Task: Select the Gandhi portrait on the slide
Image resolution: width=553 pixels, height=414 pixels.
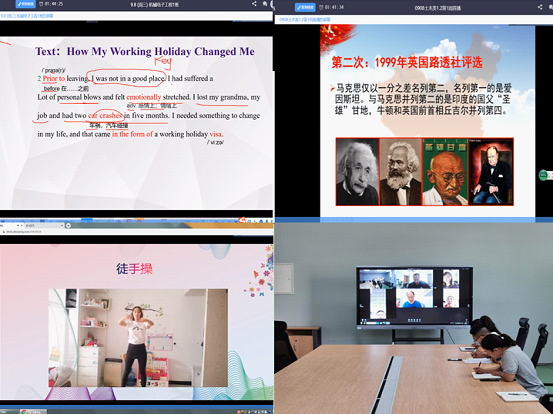Action: point(445,172)
